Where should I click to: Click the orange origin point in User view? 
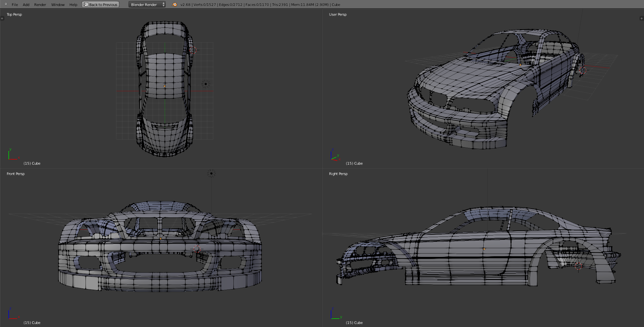pyautogui.click(x=520, y=65)
